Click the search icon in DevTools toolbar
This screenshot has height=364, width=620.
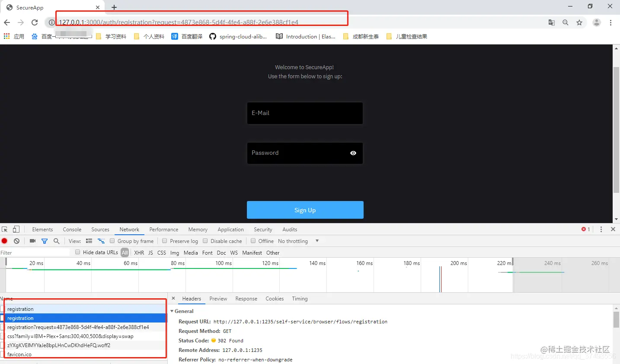[x=57, y=241]
